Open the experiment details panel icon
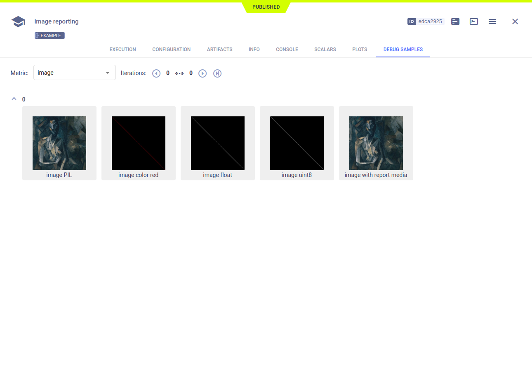Screen dimensions: 532x392 point(455,21)
